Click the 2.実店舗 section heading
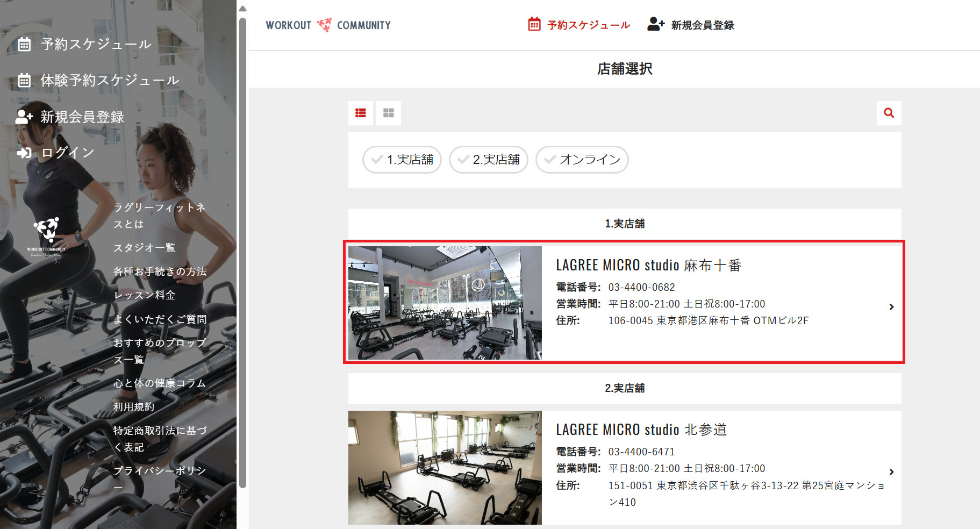This screenshot has width=980, height=529. tap(625, 388)
